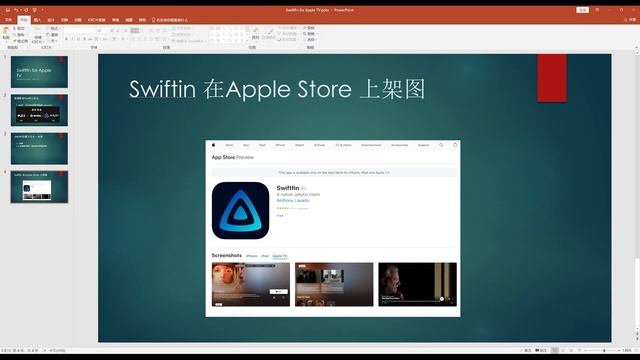The image size is (640, 360).
Task: Start slideshow from beginning in quick access toolbar
Action: (34, 10)
